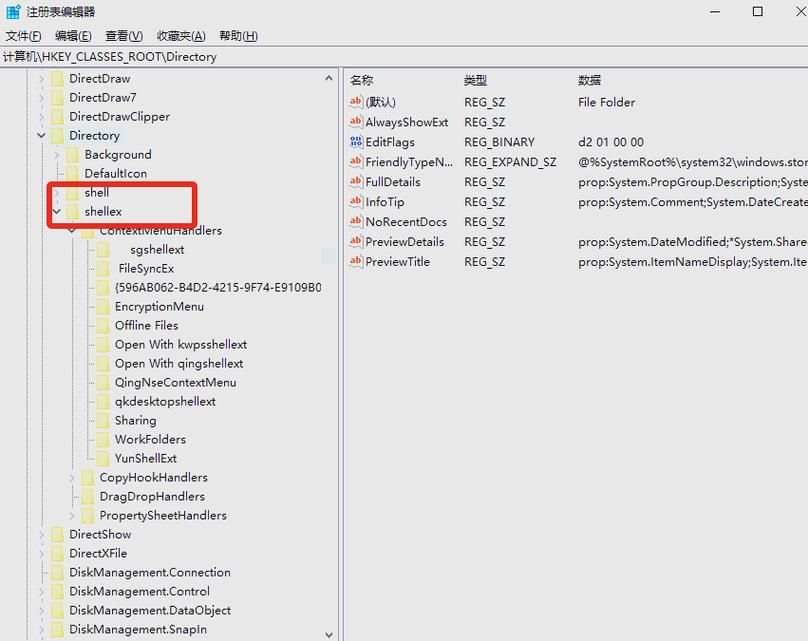Image resolution: width=808 pixels, height=641 pixels.
Task: Select the EditFlags binary value icon
Action: point(355,142)
